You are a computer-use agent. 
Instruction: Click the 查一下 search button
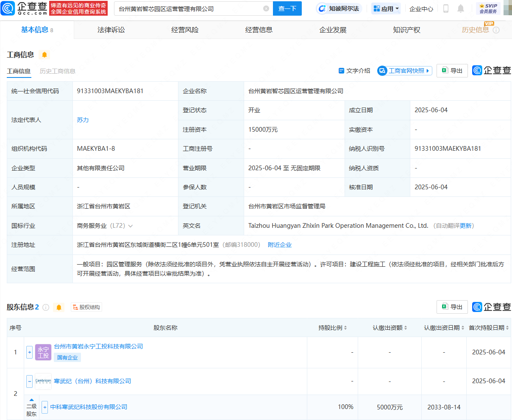pos(287,8)
